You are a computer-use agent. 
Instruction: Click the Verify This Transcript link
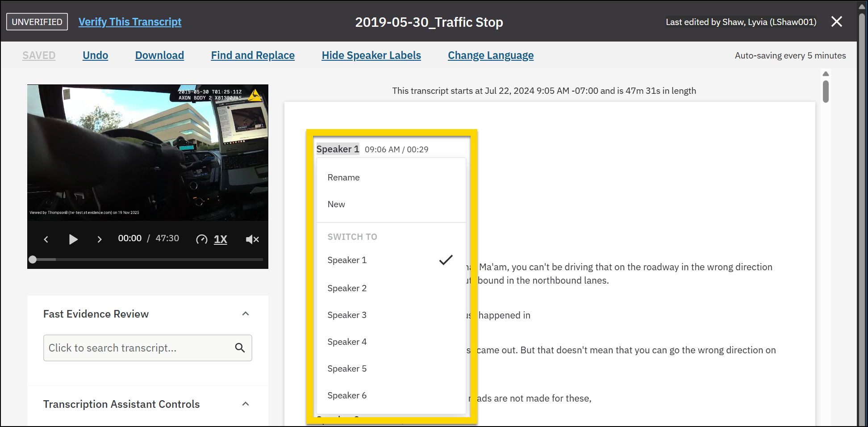tap(130, 22)
